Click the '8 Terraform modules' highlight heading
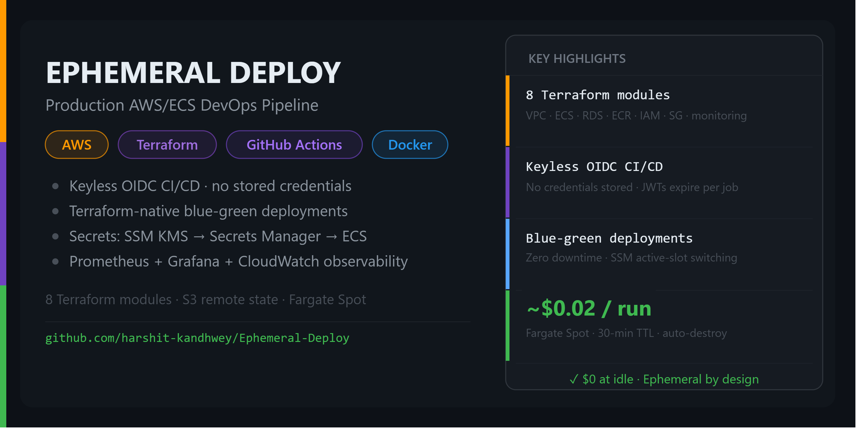Viewport: 868px width, 440px height. coord(598,95)
